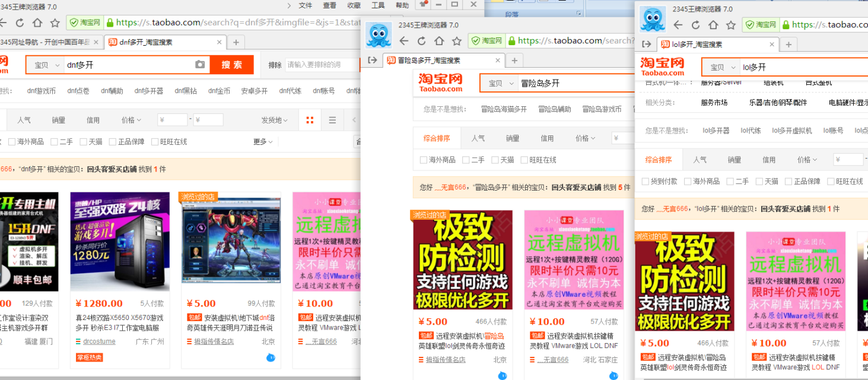Screen dimensions: 868x380
Task: Check 正品保障 in lol window
Action: click(x=788, y=181)
